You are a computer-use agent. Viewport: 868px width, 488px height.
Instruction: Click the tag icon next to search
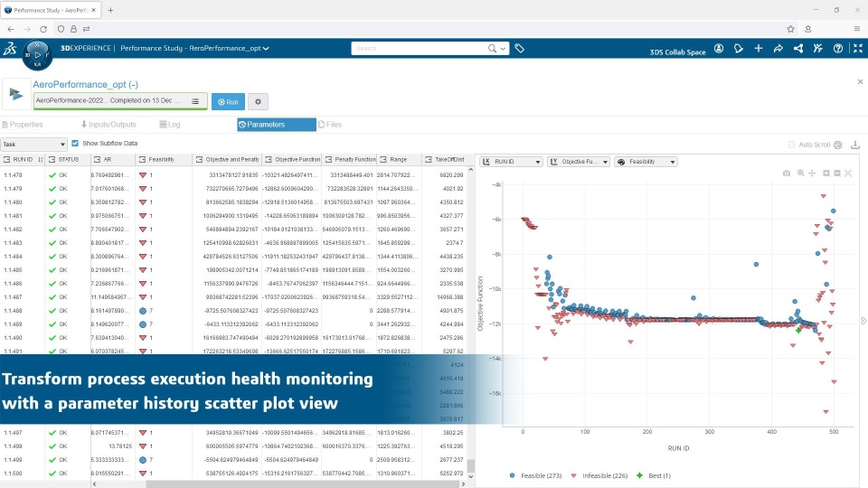519,49
